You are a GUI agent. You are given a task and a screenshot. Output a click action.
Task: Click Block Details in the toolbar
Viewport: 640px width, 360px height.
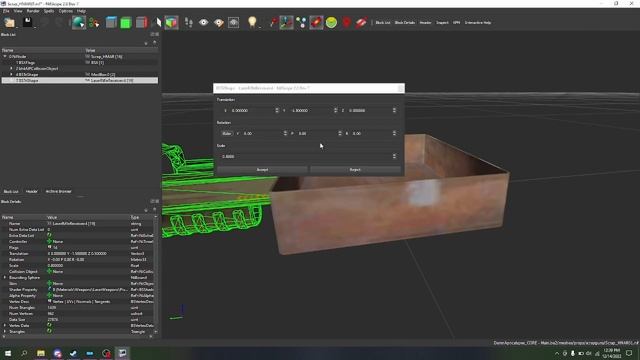[x=404, y=22]
